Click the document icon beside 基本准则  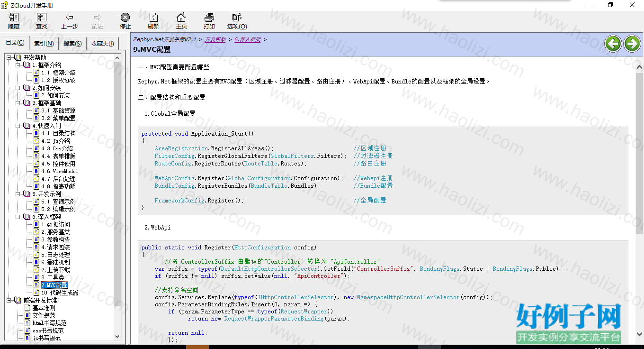[27, 308]
